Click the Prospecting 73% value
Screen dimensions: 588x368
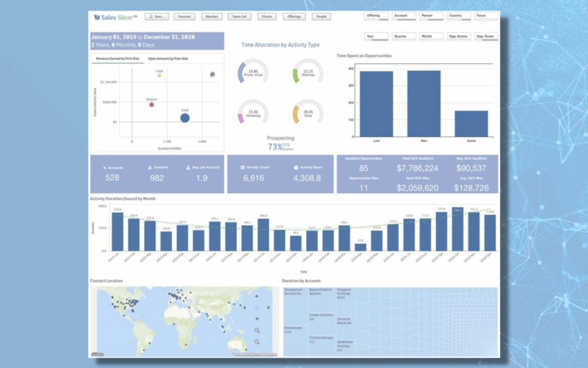pyautogui.click(x=275, y=147)
